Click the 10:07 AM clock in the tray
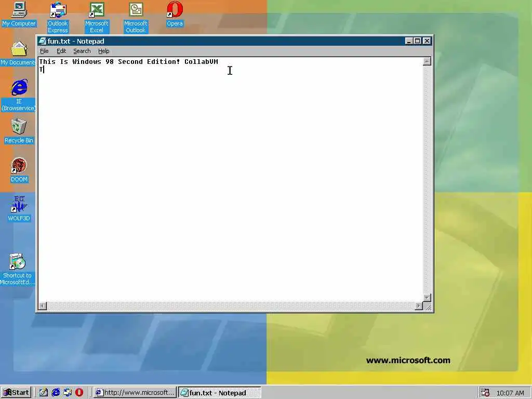The image size is (532, 399). (x=510, y=393)
